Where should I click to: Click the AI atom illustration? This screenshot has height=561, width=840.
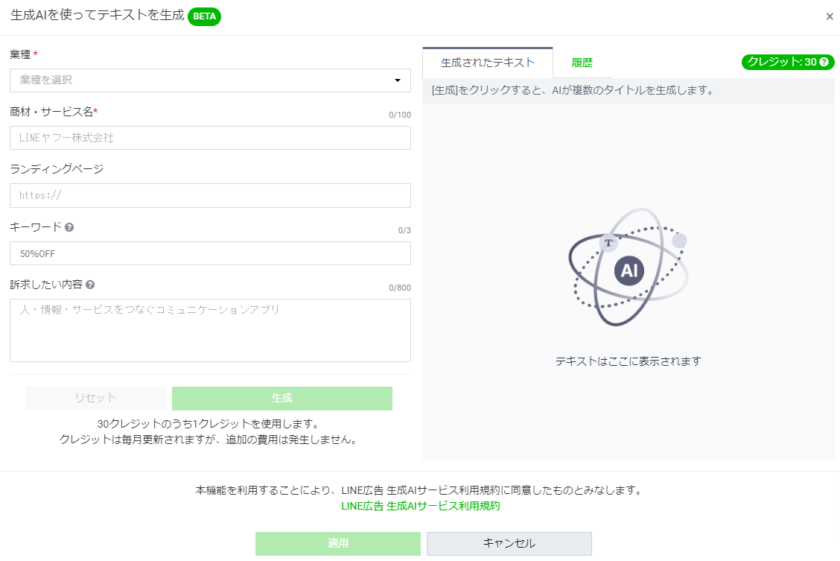pyautogui.click(x=628, y=267)
